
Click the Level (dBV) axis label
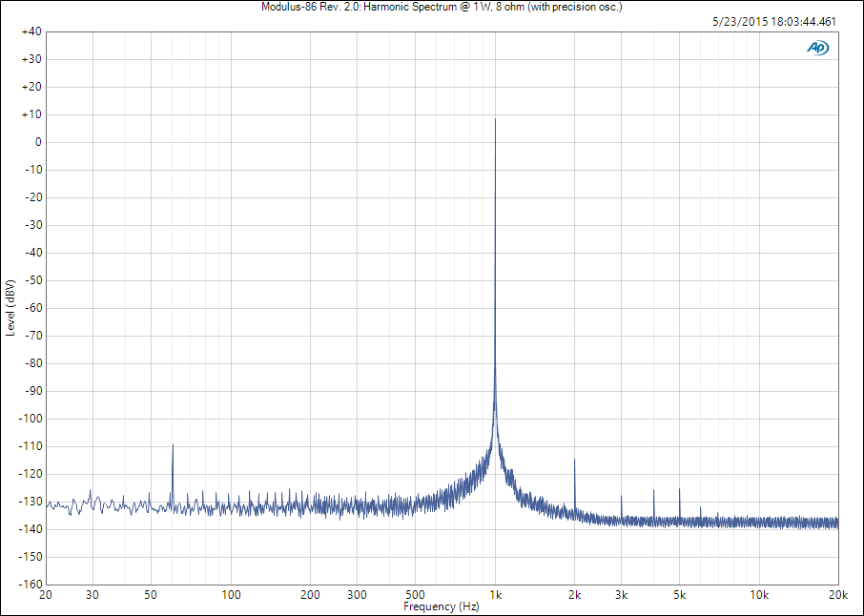tap(10, 308)
